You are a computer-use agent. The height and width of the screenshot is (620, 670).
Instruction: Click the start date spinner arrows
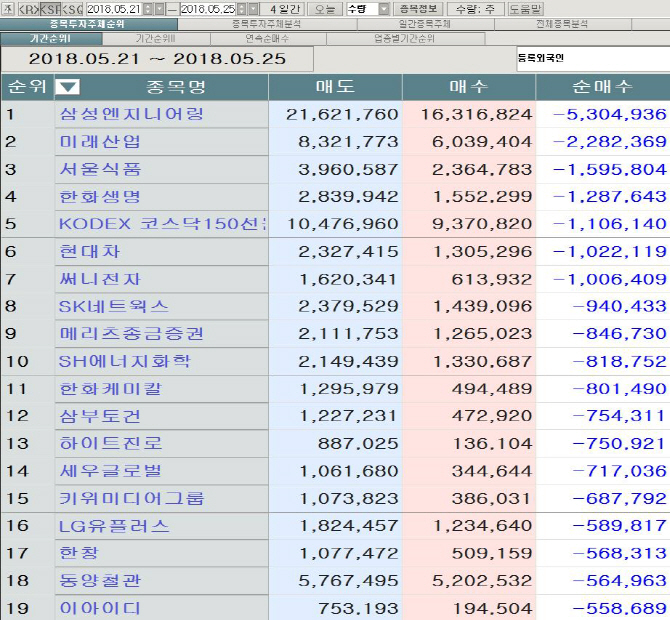tap(148, 9)
